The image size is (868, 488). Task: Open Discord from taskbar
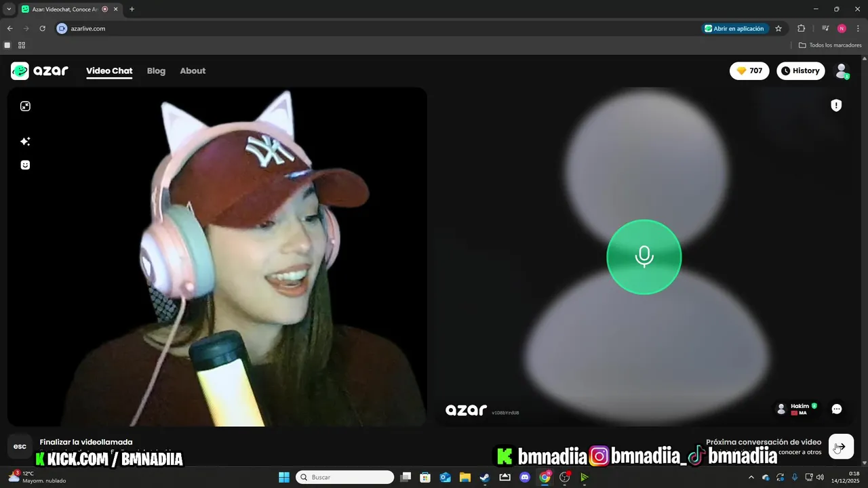(525, 477)
